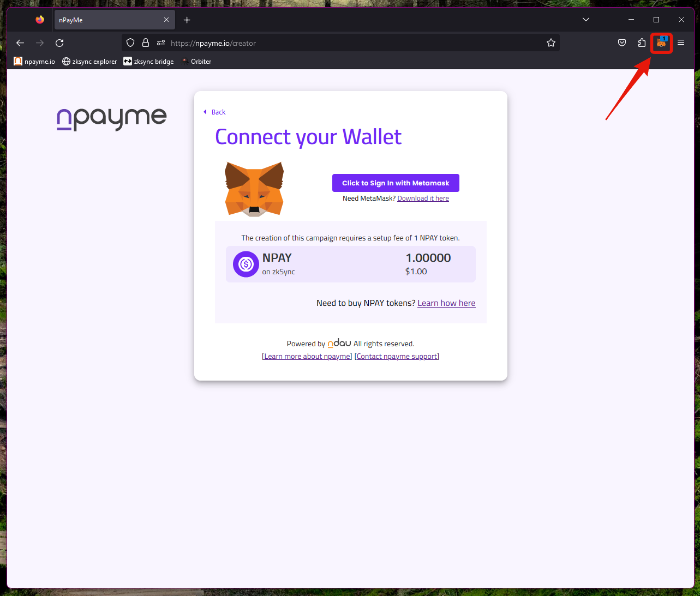Screen dimensions: 700x596
Task: Go forward with the forward arrow
Action: [x=40, y=43]
